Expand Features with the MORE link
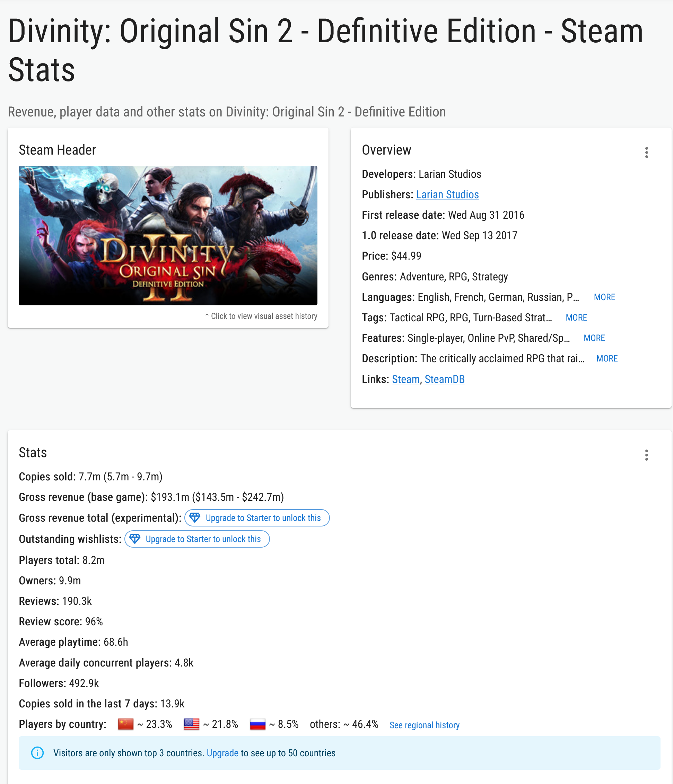This screenshot has height=784, width=673. (x=594, y=338)
